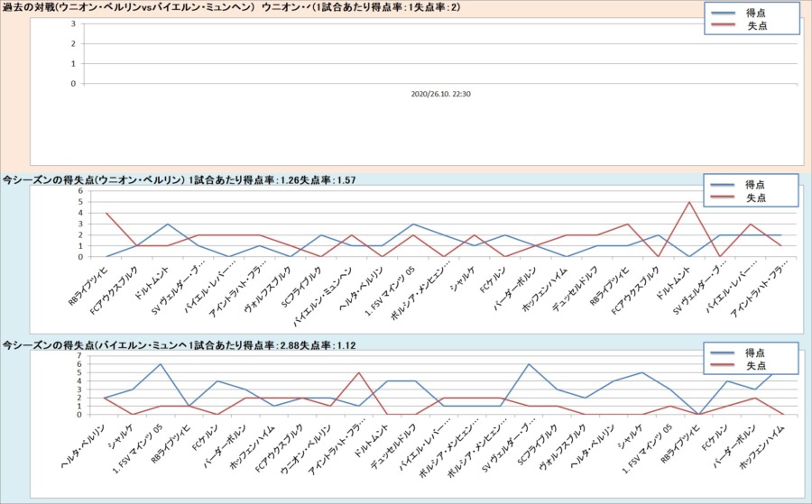The image size is (812, 504).
Task: Click y-axis value 6 in Union Berlin chart
Action: point(80,190)
